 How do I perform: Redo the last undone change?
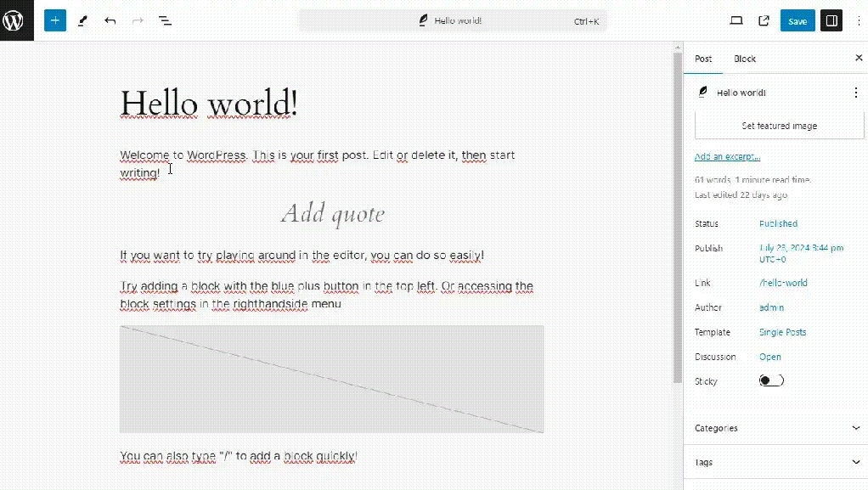[x=138, y=20]
